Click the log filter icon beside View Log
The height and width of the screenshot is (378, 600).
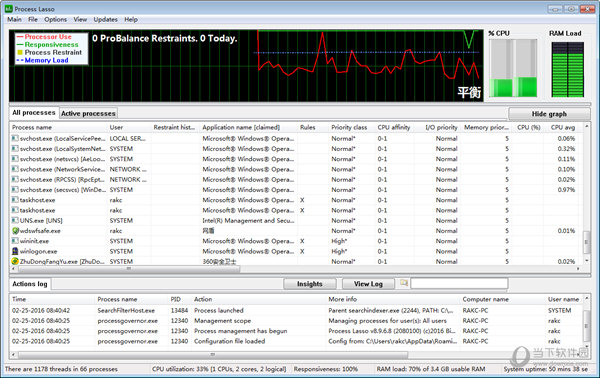[404, 283]
